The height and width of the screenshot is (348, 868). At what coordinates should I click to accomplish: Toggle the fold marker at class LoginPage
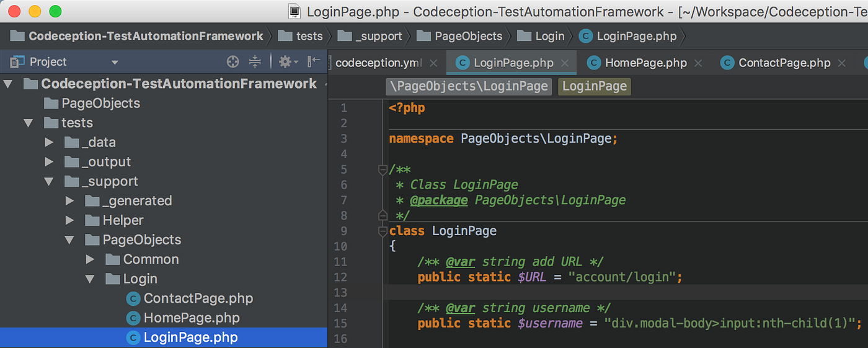coord(383,231)
